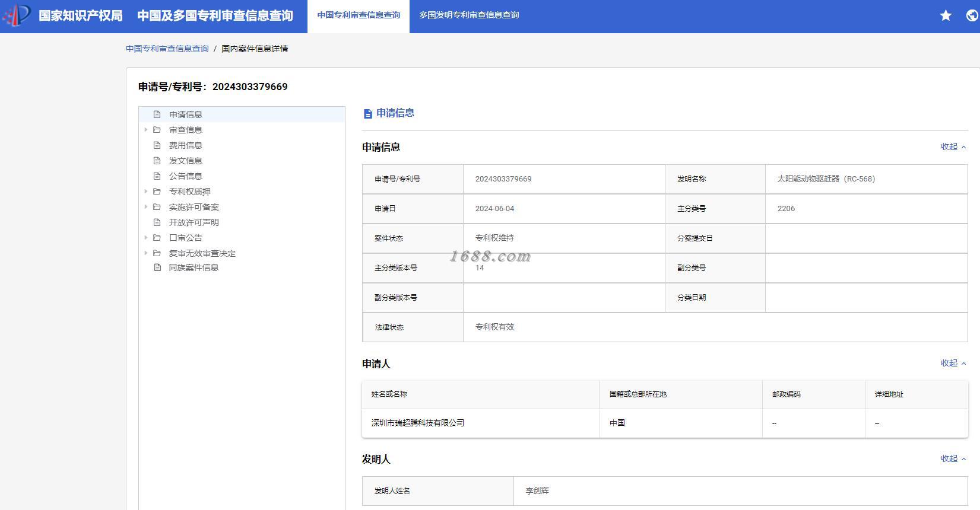The height and width of the screenshot is (510, 980).
Task: Select 申请信息 in the left tree
Action: (186, 114)
